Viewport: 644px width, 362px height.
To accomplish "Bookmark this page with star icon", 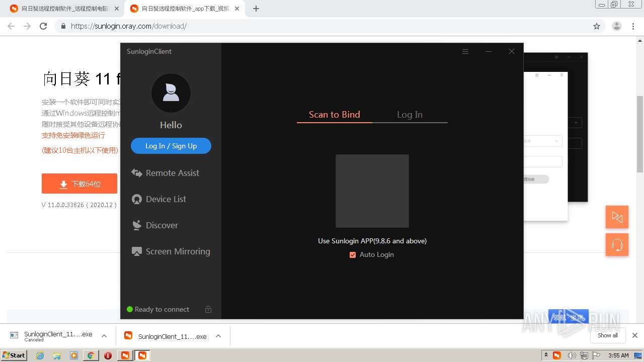I will [x=597, y=26].
